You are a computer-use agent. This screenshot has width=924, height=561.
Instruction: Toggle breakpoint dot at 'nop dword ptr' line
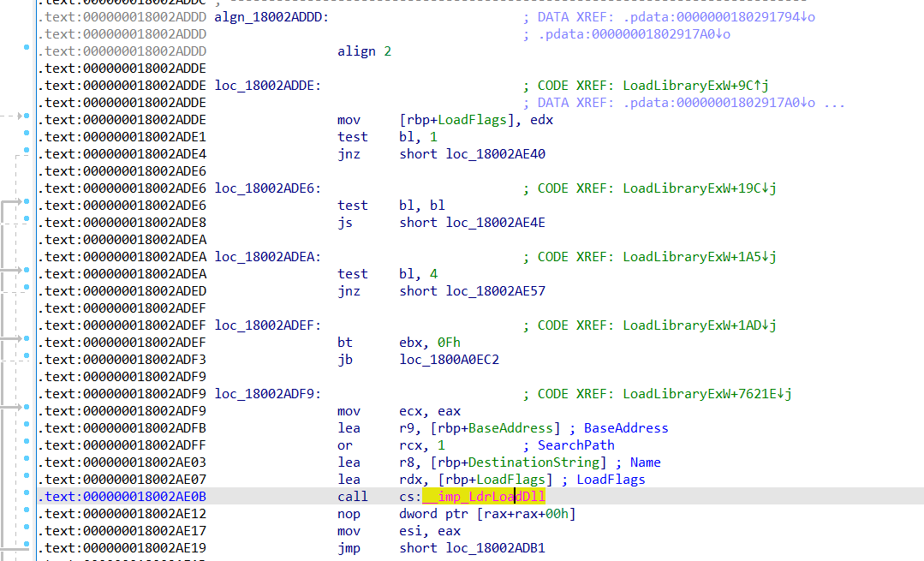coord(27,509)
